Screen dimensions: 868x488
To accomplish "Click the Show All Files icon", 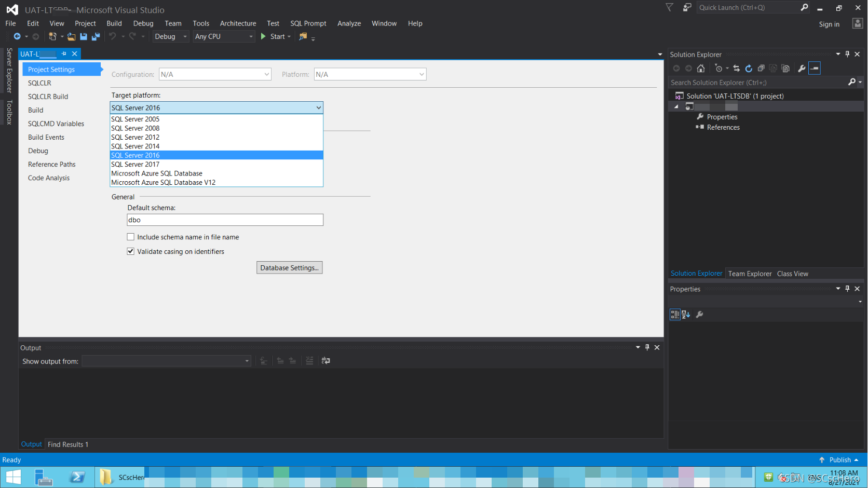I will point(785,69).
